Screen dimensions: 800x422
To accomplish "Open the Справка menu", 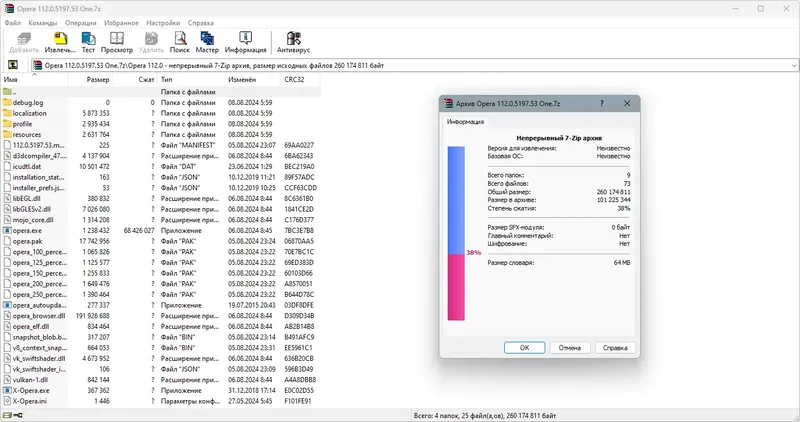I will [201, 23].
